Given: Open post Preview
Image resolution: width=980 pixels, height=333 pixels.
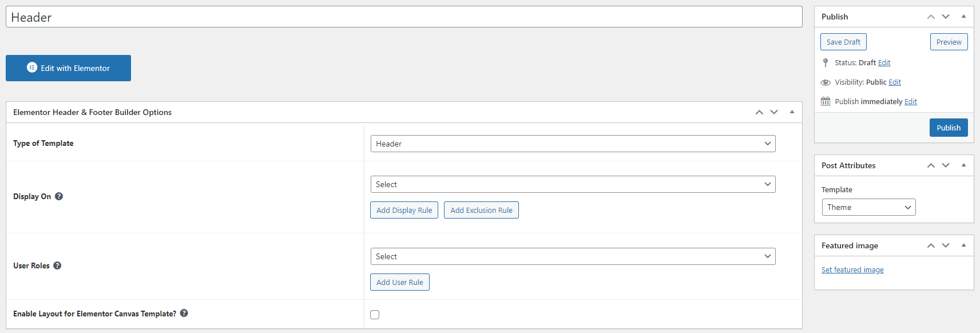Looking at the screenshot, I should pyautogui.click(x=949, y=42).
